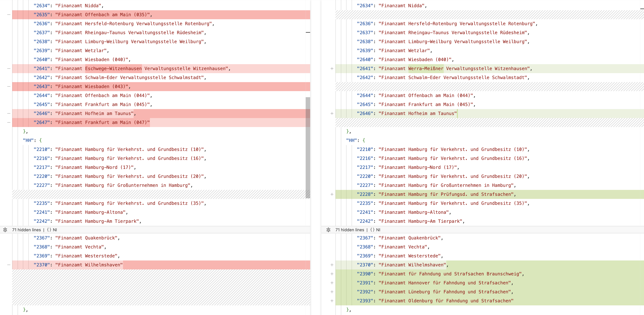Click the minus icon next to line 2643
Image resolution: width=644 pixels, height=315 pixels.
pos(9,87)
